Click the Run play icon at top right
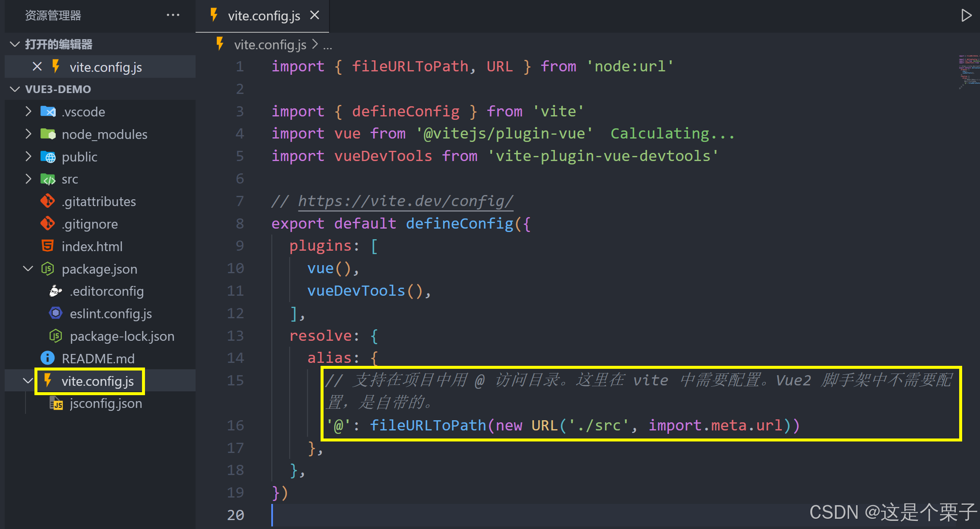 point(966,16)
